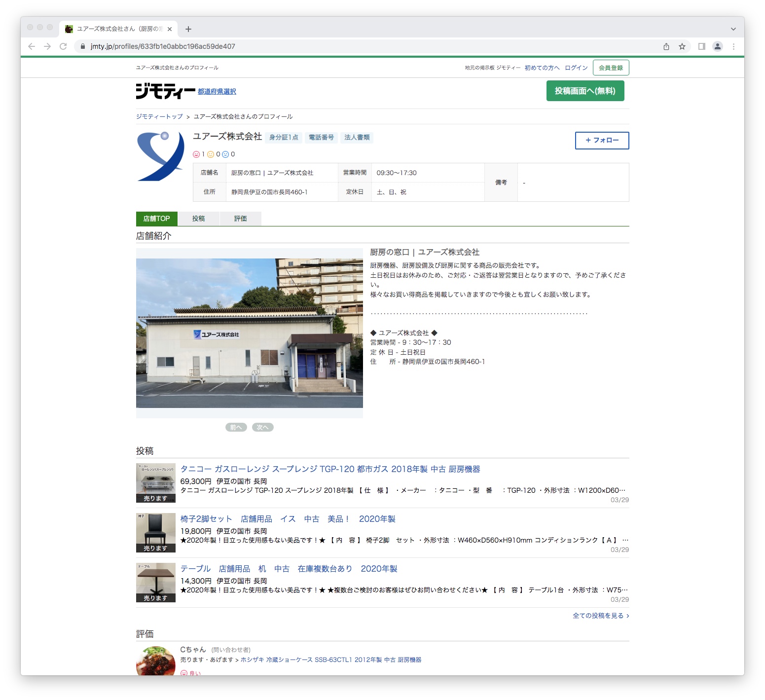765x700 pixels.
Task: Bookmark this page with the star icon
Action: 682,46
